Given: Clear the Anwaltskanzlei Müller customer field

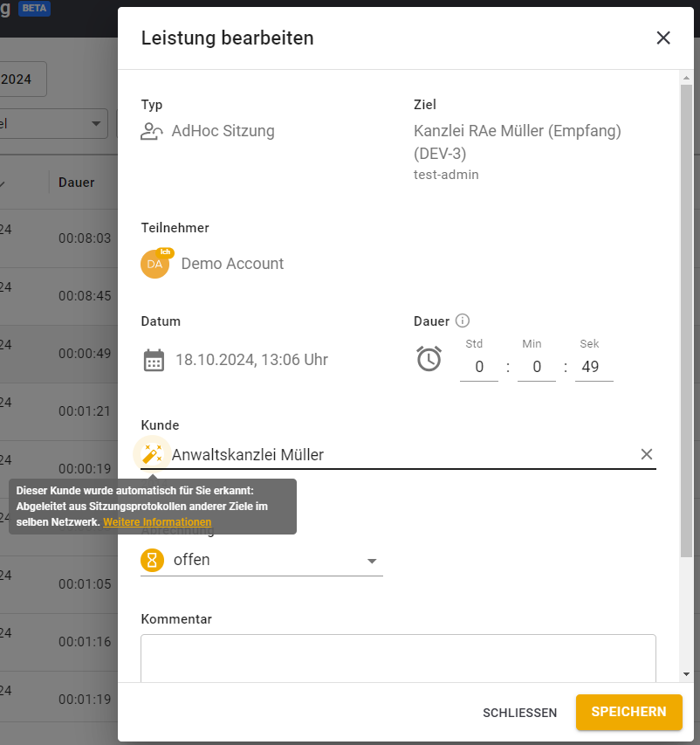Looking at the screenshot, I should coord(647,454).
